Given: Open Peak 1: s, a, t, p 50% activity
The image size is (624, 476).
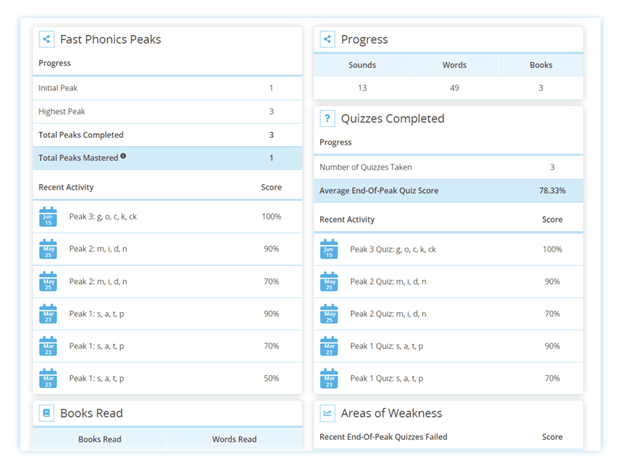Looking at the screenshot, I should pos(97,378).
